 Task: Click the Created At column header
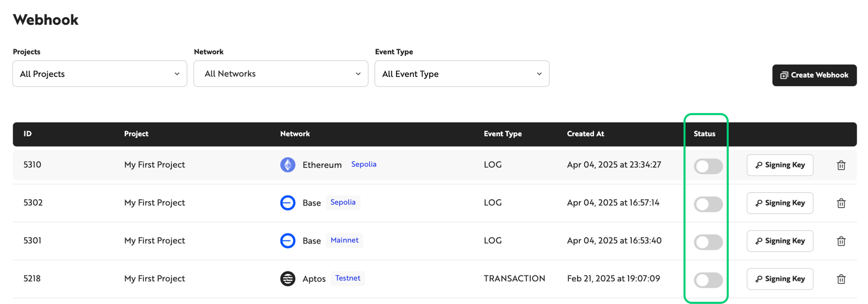coord(585,134)
